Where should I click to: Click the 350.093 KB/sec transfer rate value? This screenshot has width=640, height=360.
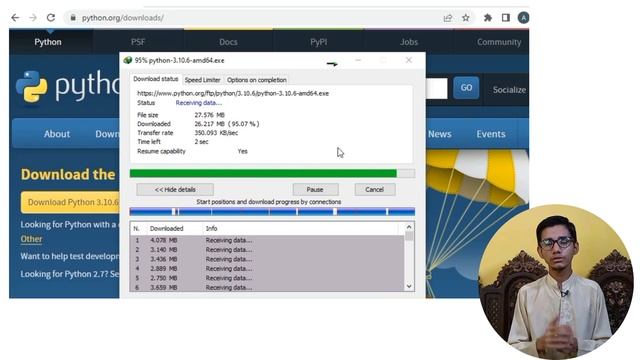pos(216,133)
